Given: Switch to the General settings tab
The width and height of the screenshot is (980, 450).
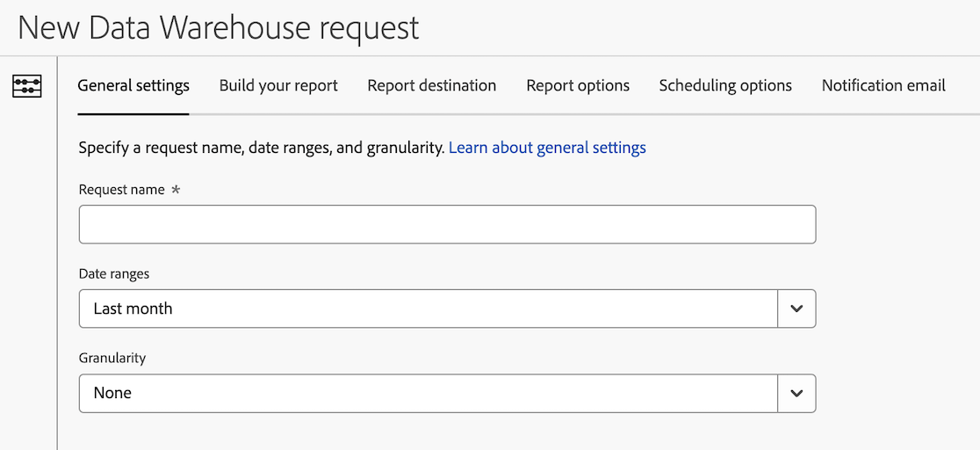Looking at the screenshot, I should (x=133, y=85).
